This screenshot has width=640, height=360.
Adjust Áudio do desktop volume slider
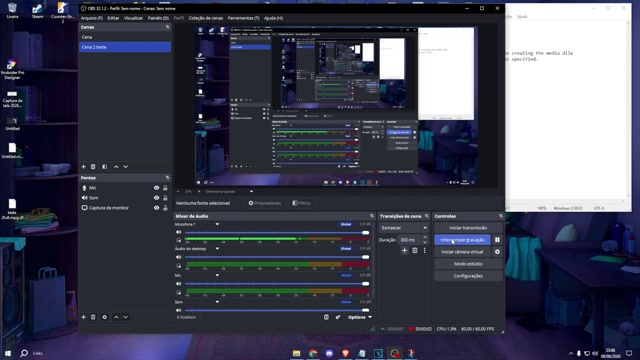(277, 257)
